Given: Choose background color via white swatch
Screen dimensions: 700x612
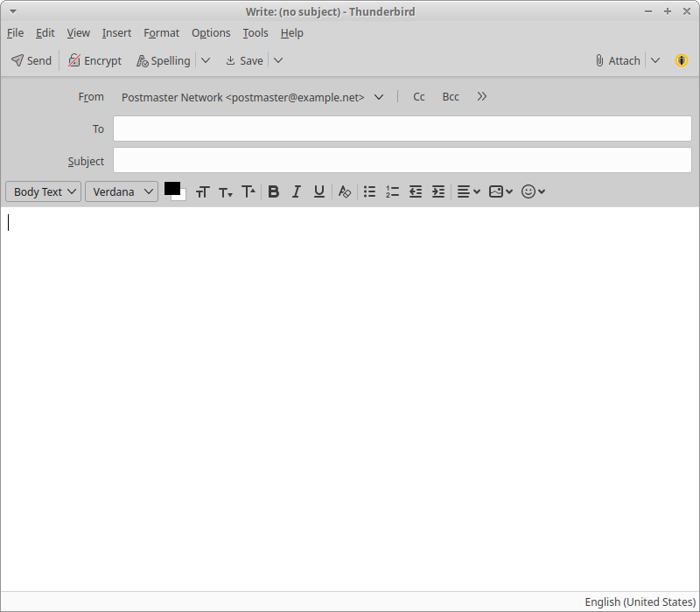Looking at the screenshot, I should coord(183,197).
